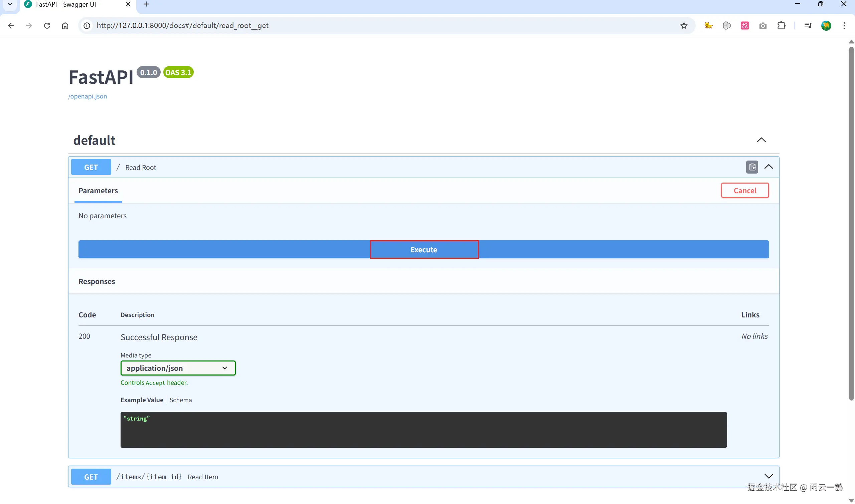Click the red Cancel button
855x504 pixels.
click(x=744, y=191)
